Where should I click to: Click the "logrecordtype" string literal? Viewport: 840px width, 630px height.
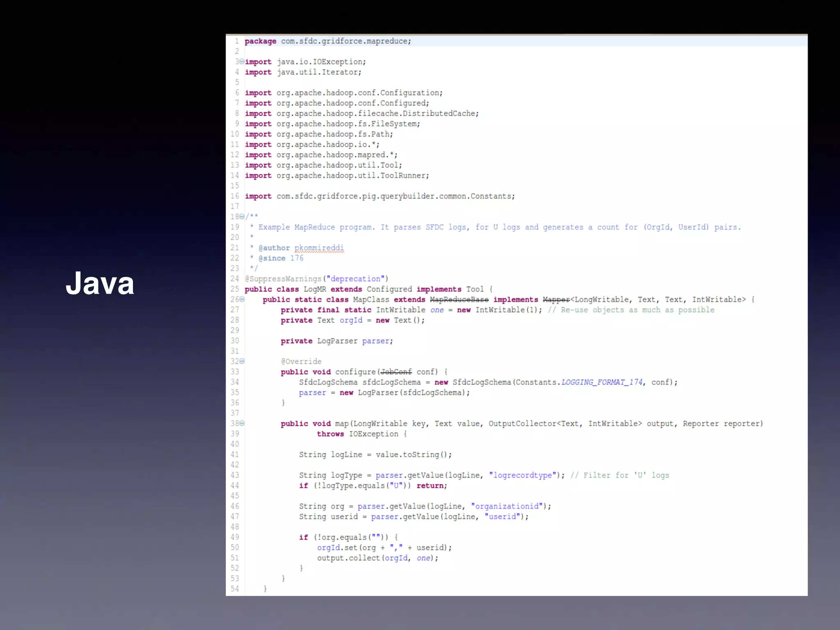pyautogui.click(x=523, y=475)
